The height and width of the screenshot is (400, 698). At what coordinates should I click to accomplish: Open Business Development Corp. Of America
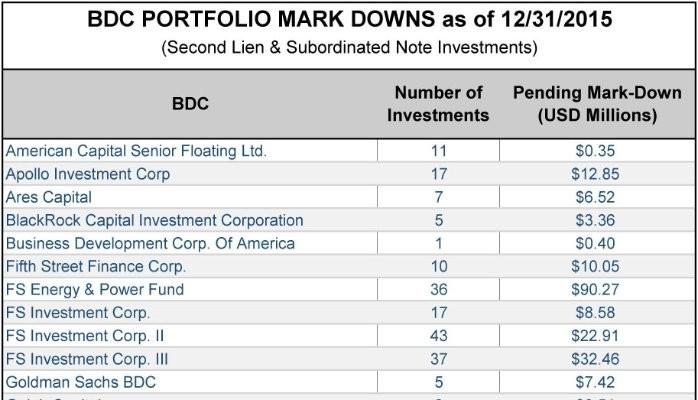150,243
